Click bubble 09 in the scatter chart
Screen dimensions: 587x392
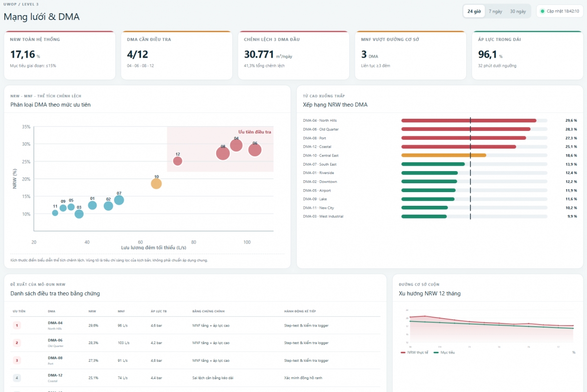(63, 208)
